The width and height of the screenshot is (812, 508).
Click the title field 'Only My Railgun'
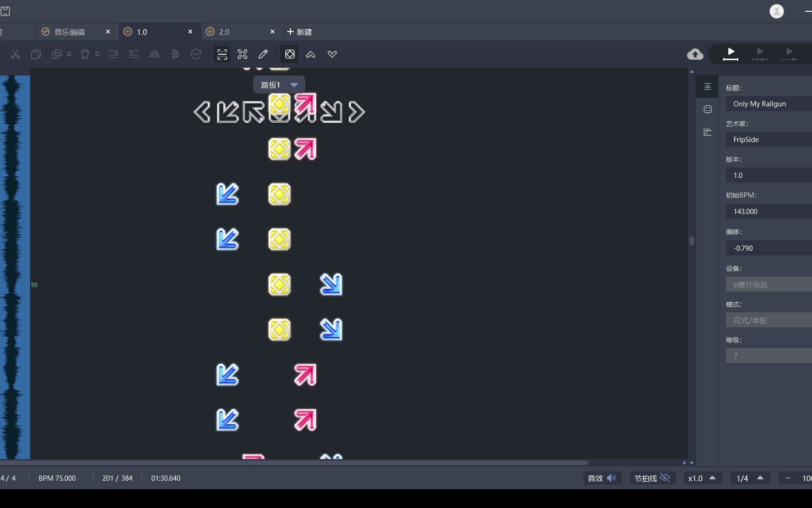pyautogui.click(x=769, y=103)
